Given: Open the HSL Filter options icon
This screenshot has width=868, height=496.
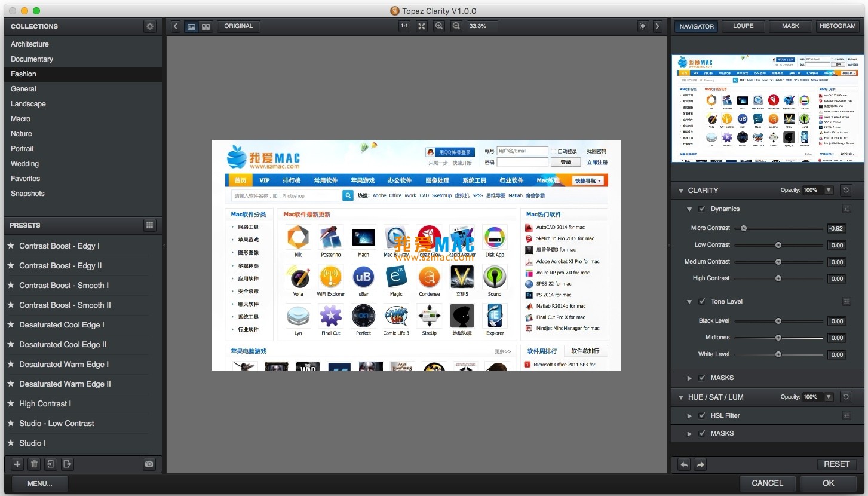Looking at the screenshot, I should (x=846, y=416).
